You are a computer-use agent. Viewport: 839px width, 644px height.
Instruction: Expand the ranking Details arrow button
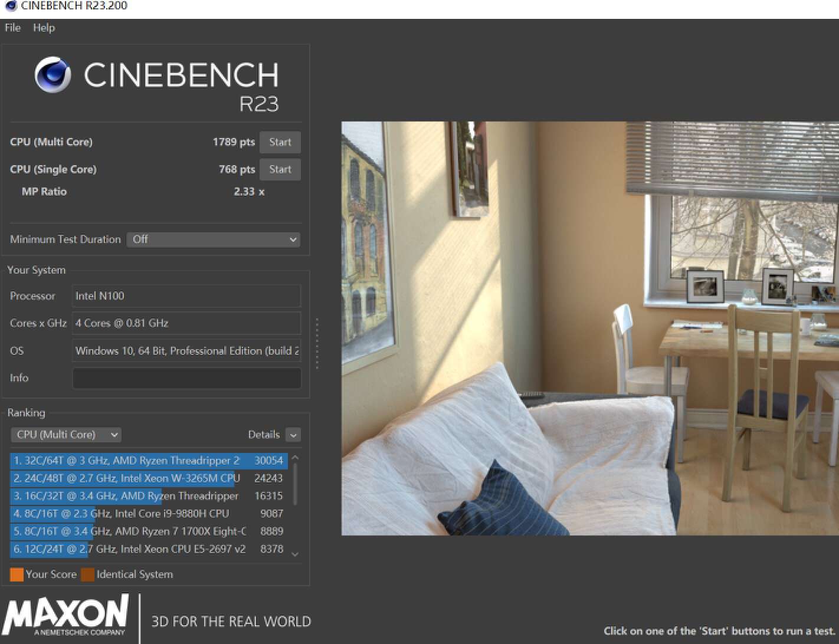(293, 435)
